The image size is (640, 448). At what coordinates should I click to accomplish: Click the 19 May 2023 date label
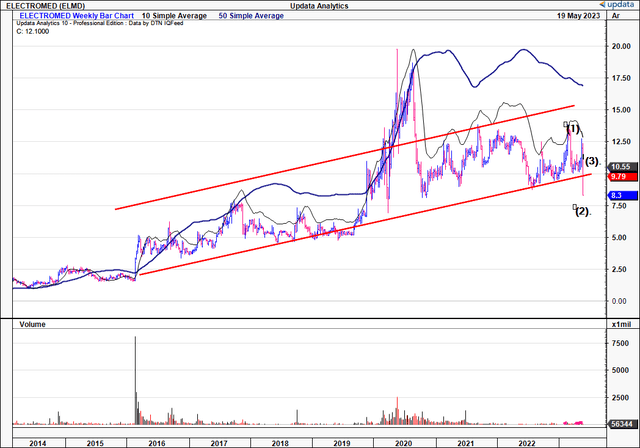point(578,16)
